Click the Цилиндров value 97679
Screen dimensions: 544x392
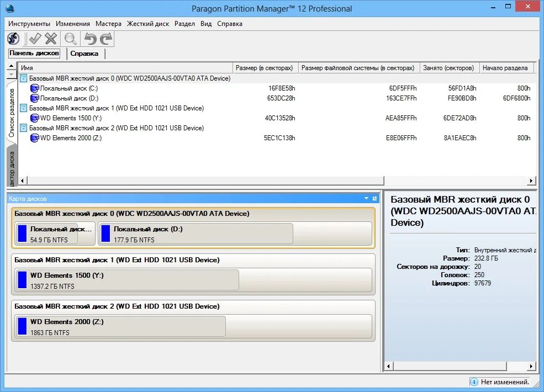[483, 283]
